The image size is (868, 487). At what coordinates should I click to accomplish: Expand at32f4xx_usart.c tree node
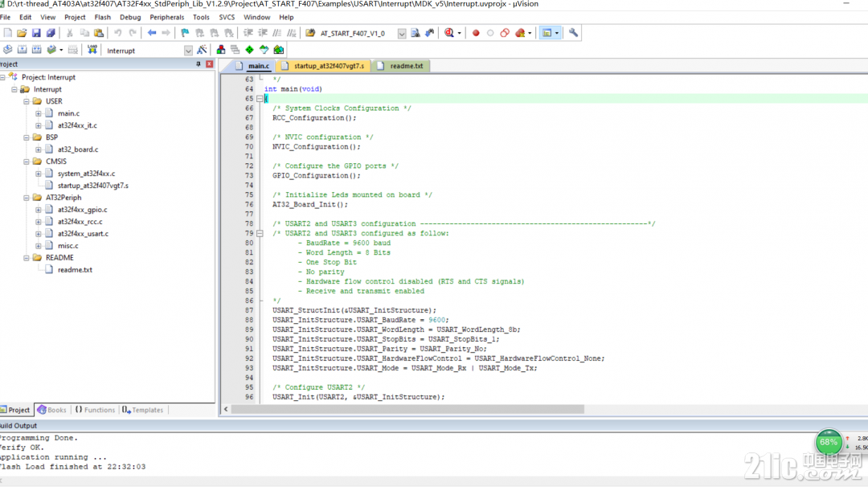39,234
